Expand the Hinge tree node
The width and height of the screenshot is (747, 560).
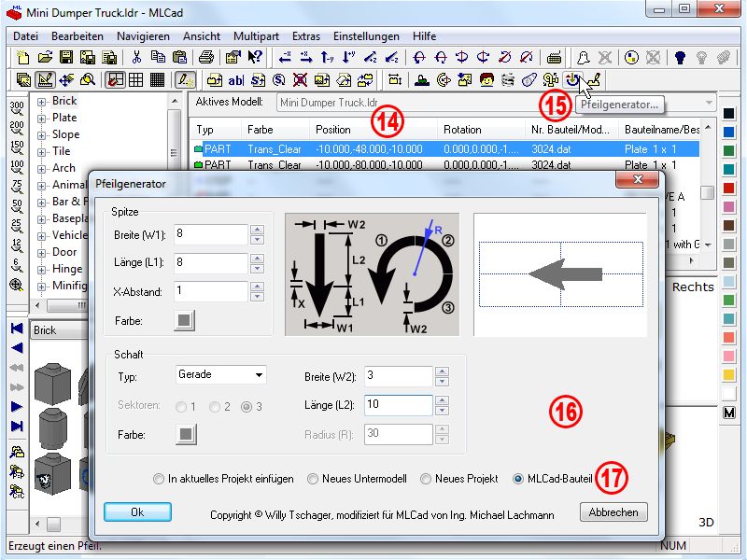[41, 270]
